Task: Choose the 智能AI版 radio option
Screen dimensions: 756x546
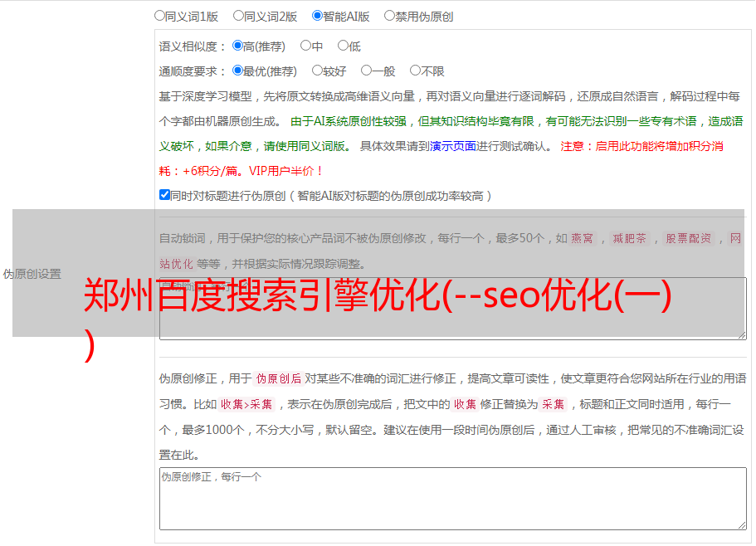Action: coord(317,16)
